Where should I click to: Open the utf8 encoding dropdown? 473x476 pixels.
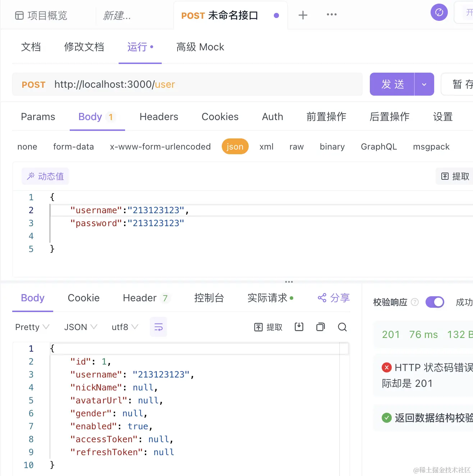(125, 327)
